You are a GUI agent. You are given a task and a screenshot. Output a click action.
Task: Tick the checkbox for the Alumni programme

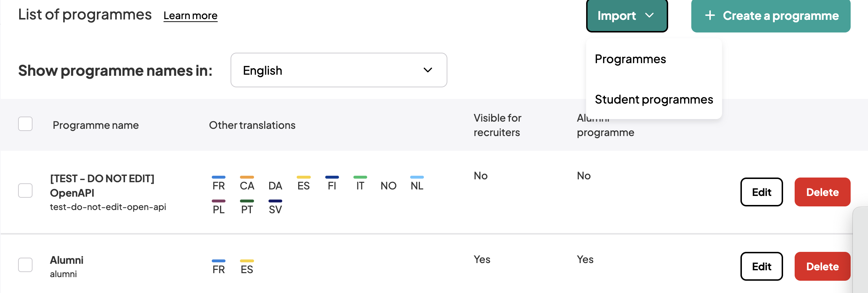(25, 265)
